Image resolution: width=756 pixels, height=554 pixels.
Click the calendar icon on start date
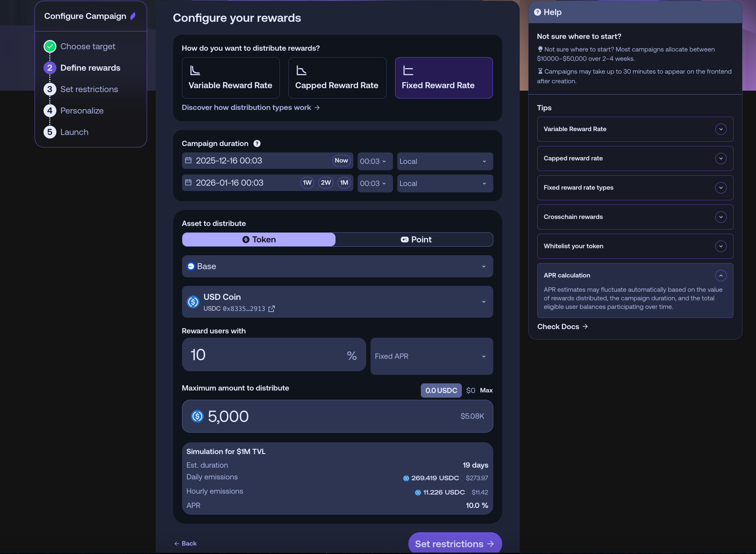(188, 160)
